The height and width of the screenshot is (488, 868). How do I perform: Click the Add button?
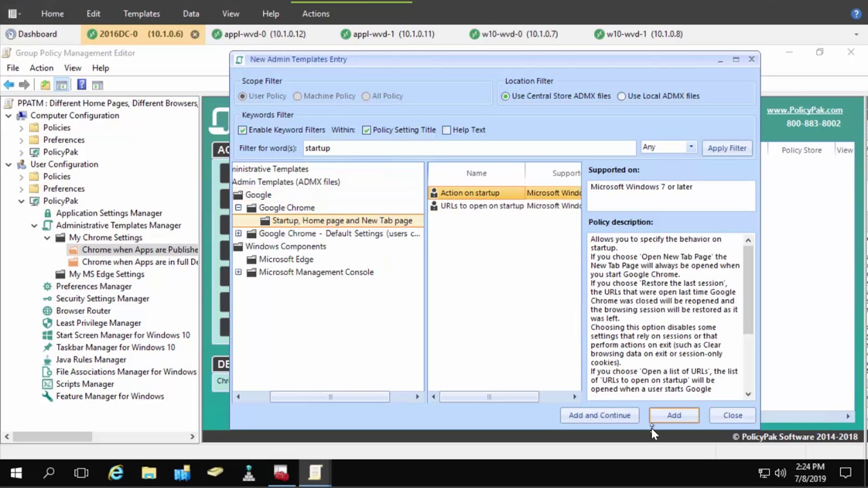pyautogui.click(x=674, y=415)
